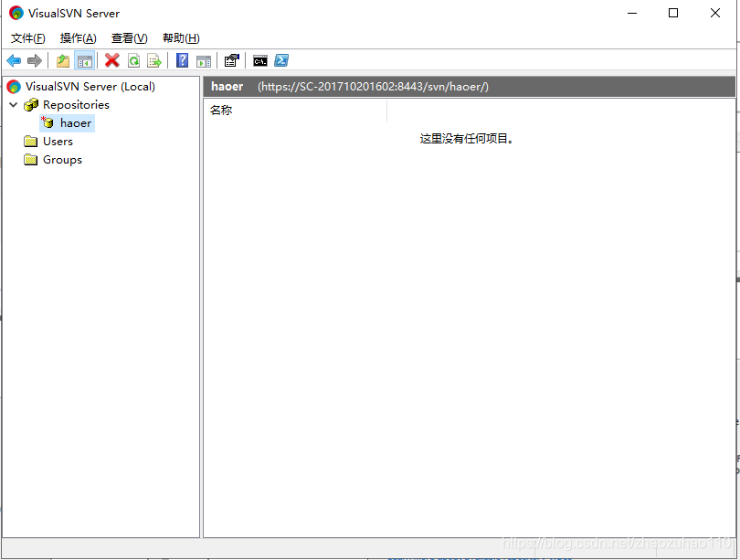Click the Up one level folder icon
The height and width of the screenshot is (560, 740).
(63, 60)
